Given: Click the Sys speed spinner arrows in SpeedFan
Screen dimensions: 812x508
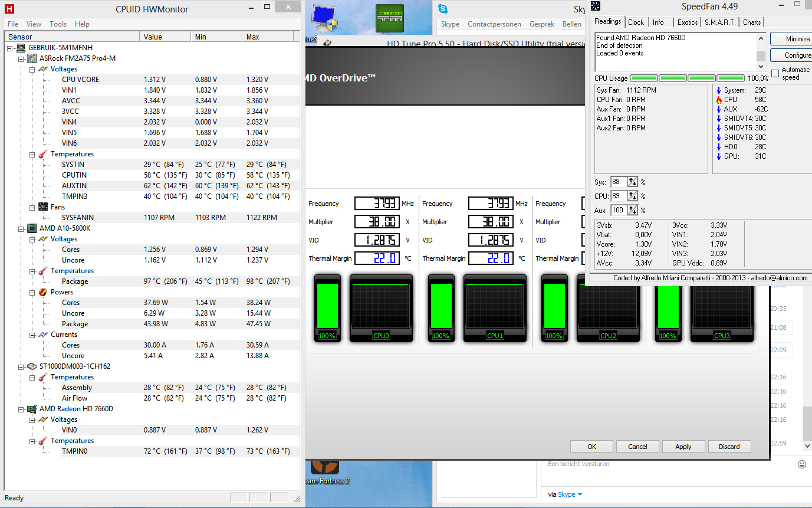Looking at the screenshot, I should pos(633,182).
